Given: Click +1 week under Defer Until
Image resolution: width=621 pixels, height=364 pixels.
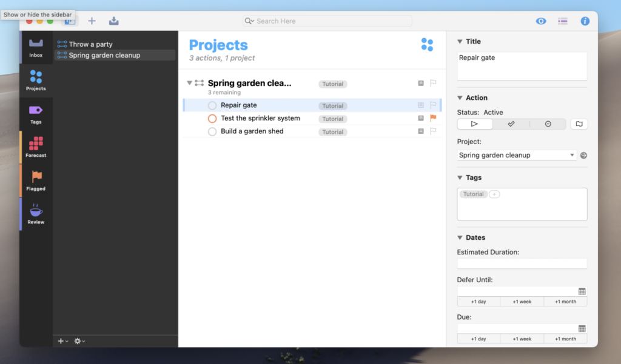Looking at the screenshot, I should [x=522, y=302].
